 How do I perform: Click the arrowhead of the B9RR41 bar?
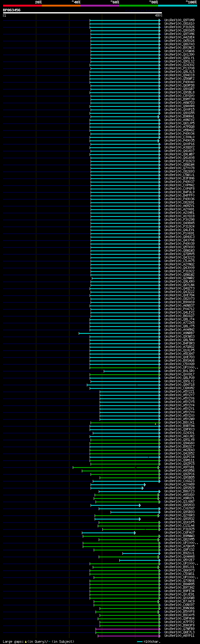pyautogui.click(x=158, y=117)
